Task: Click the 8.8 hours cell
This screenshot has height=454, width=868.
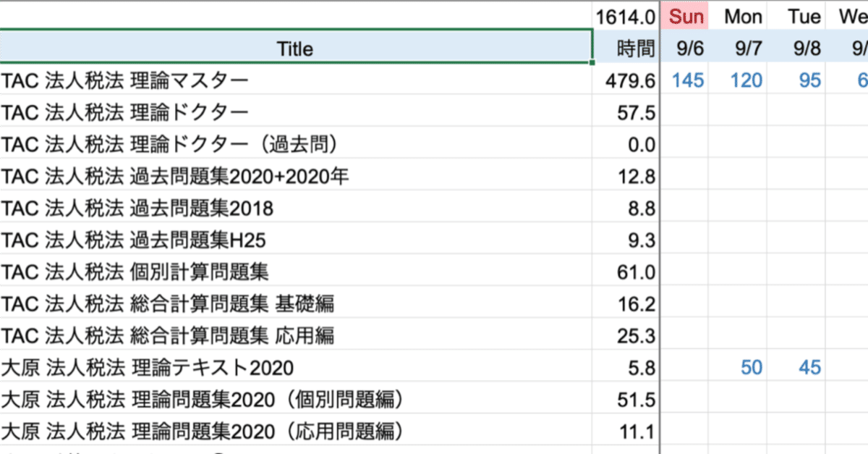Action: coord(626,208)
